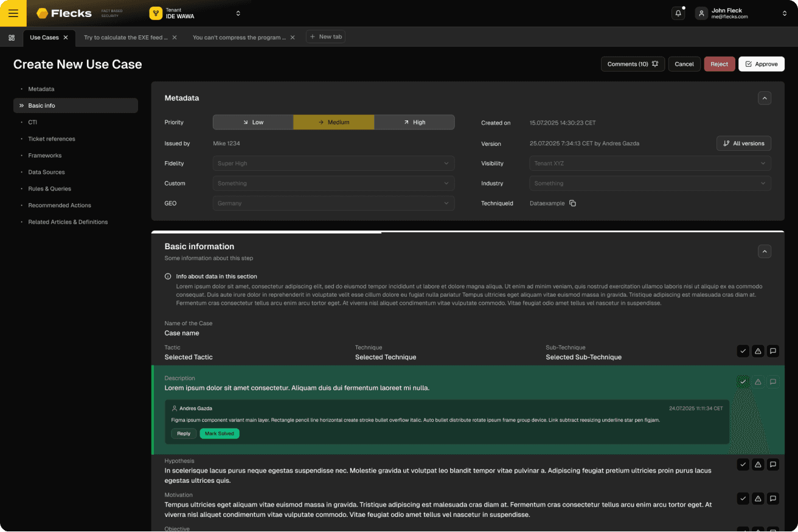Image resolution: width=798 pixels, height=532 pixels.
Task: Approve the Description field via its checkmark icon
Action: click(x=743, y=381)
